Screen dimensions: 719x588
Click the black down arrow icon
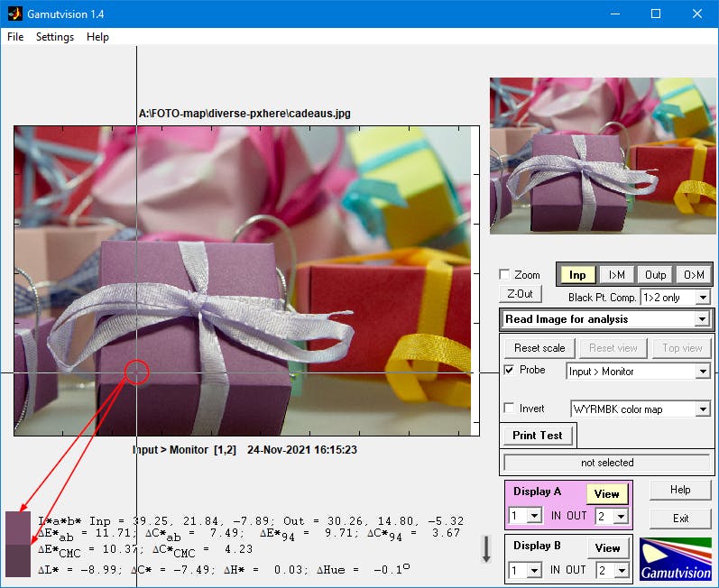(x=486, y=548)
